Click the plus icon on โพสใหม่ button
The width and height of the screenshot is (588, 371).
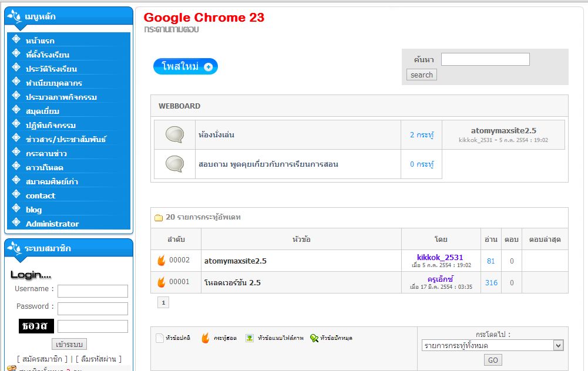coord(208,67)
